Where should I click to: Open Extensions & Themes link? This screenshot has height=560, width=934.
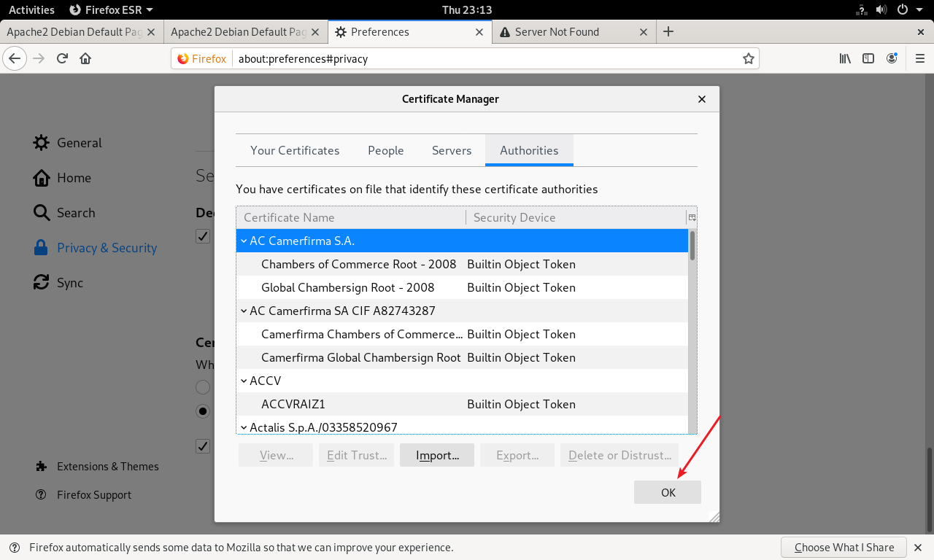click(x=98, y=467)
